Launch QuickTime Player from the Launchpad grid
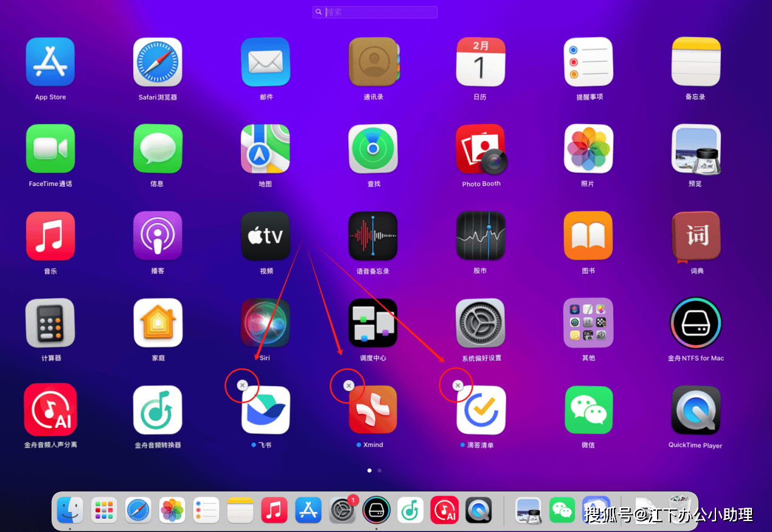772x532 pixels. 696,410
